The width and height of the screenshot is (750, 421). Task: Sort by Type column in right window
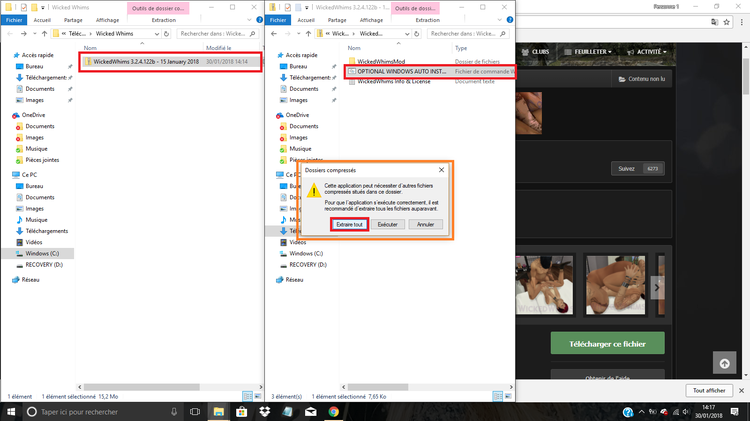point(461,48)
